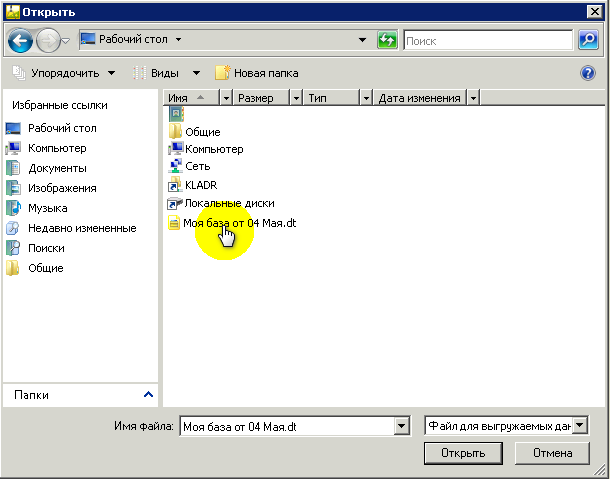Select the Сеть item in file list
Image resolution: width=610 pixels, height=479 pixels.
click(189, 167)
